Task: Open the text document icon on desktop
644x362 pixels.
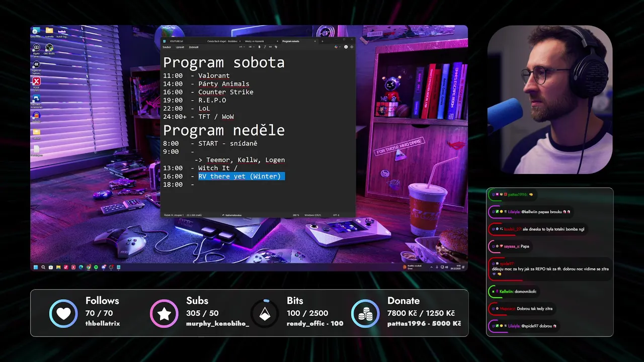Action: click(x=36, y=150)
